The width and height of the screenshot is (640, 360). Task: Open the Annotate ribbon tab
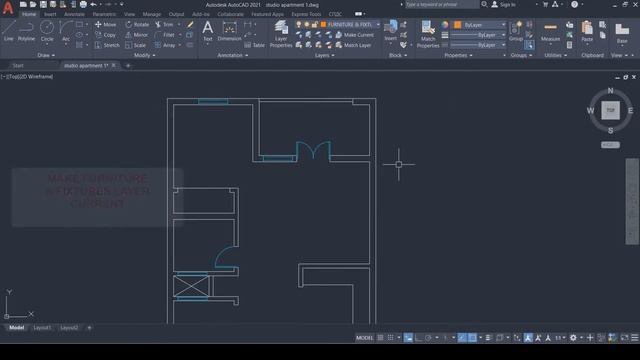(x=74, y=14)
